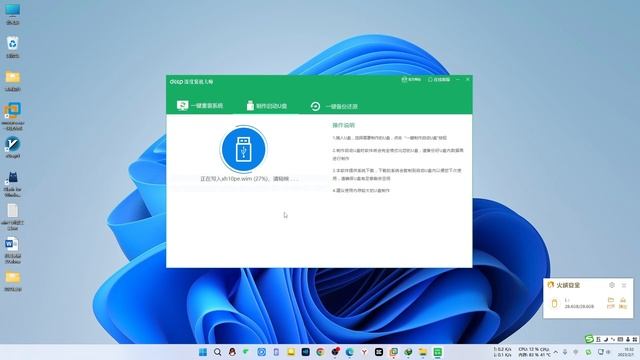Click the writing progress text showing 27%
Image resolution: width=640 pixels, height=360 pixels.
click(249, 179)
